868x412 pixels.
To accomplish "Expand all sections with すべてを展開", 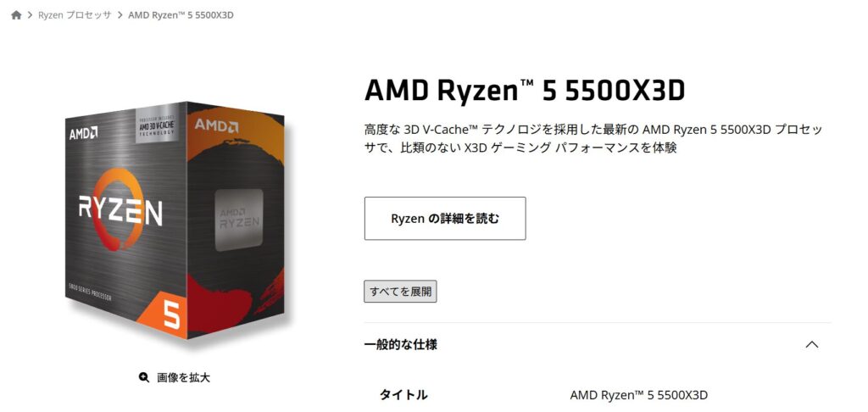I will click(400, 292).
